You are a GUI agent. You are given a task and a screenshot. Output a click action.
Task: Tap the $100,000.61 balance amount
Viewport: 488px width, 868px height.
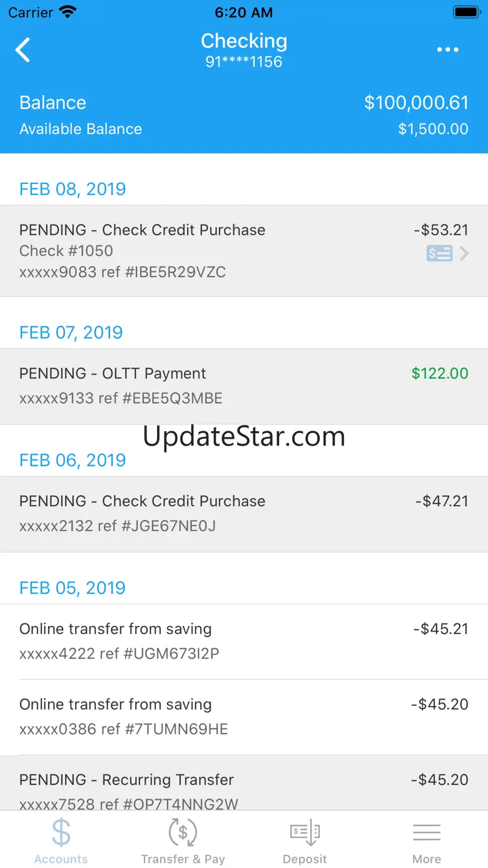coord(417,103)
